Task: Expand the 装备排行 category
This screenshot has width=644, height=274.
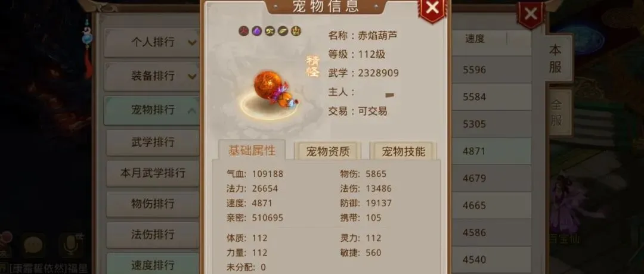Action: [x=151, y=76]
